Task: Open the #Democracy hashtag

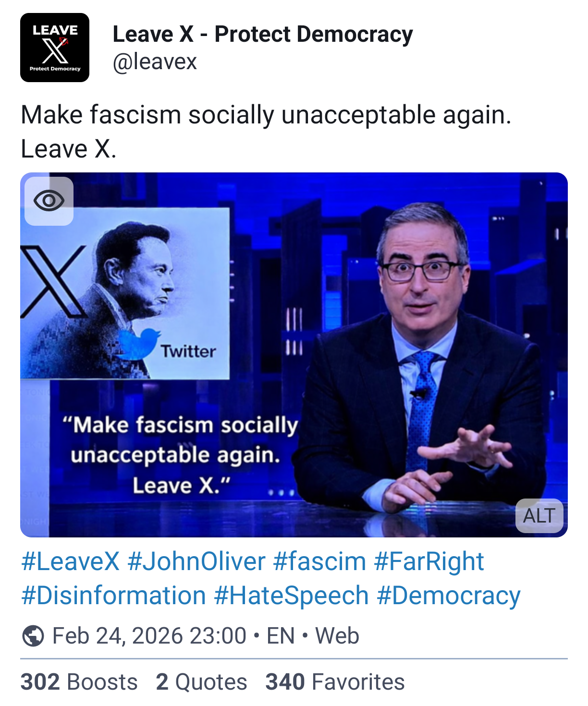Action: 448,596
